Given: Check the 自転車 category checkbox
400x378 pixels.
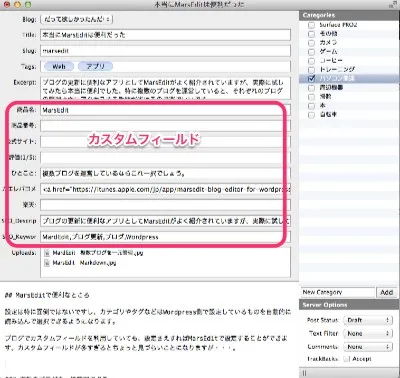Looking at the screenshot, I should tap(311, 115).
